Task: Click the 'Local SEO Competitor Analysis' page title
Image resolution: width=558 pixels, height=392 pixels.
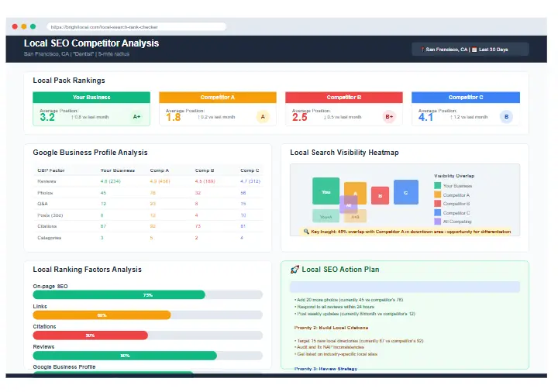Action: tap(91, 43)
